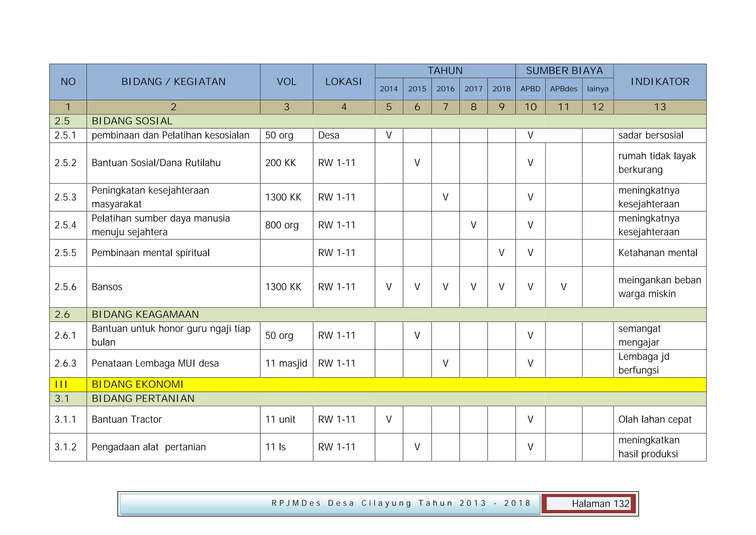The image size is (756, 535).
Task: Click the 2016 check mark for Penataan Lembaga MUI desa
Action: tap(445, 363)
